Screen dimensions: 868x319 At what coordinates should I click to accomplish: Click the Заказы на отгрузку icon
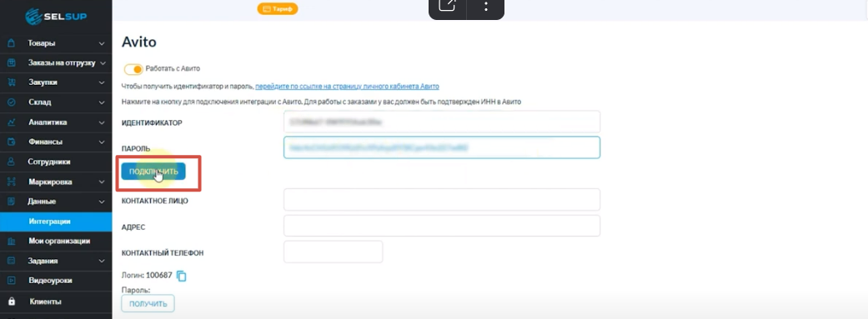point(11,63)
